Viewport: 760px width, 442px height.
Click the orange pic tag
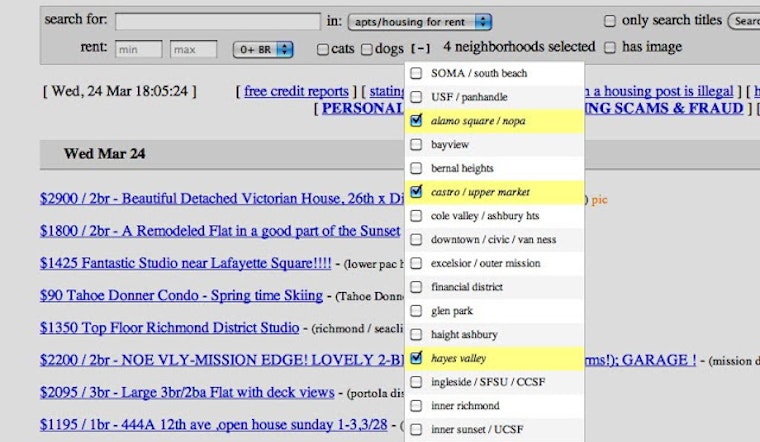[x=599, y=200]
